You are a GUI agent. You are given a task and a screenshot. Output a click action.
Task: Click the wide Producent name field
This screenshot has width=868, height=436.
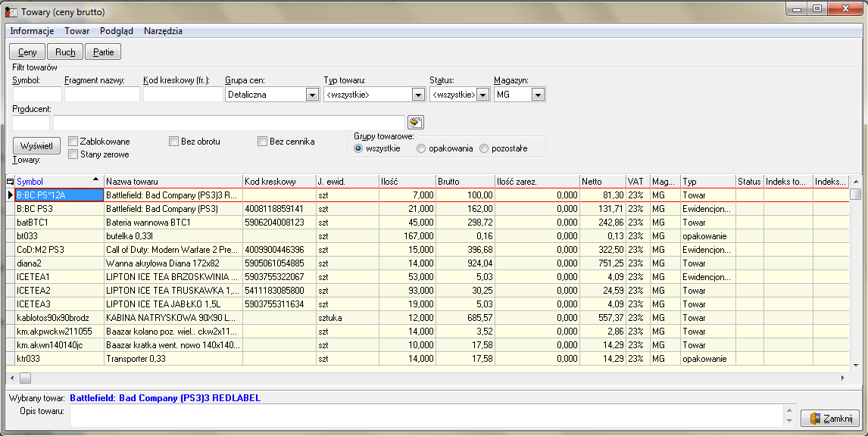pyautogui.click(x=229, y=123)
